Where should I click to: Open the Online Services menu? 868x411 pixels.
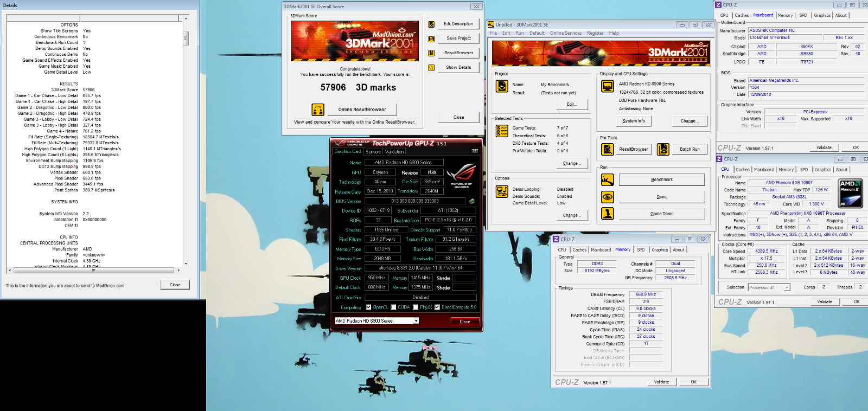tap(566, 33)
